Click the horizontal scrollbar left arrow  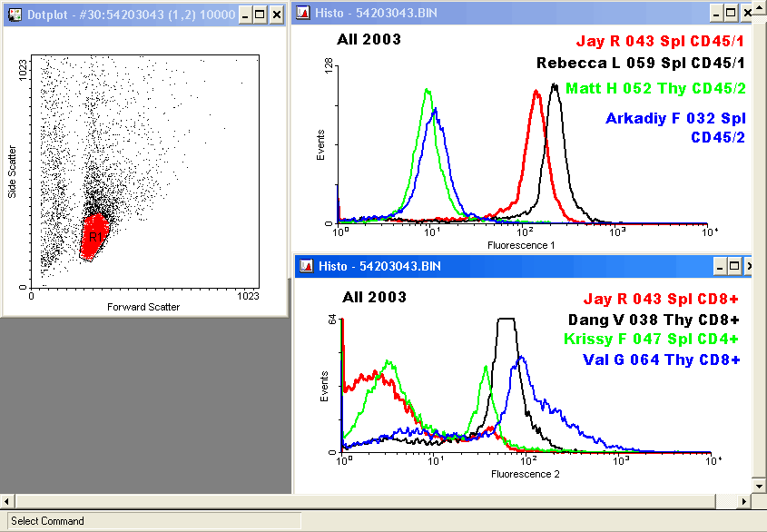[7, 502]
